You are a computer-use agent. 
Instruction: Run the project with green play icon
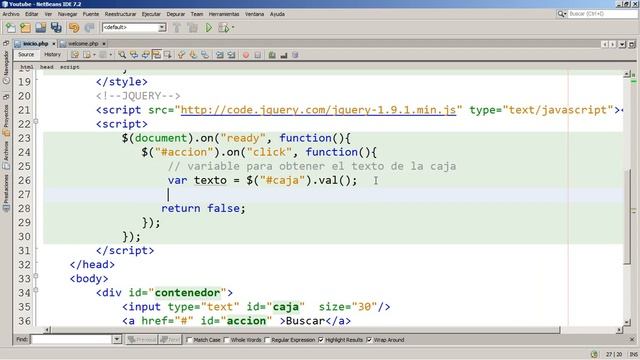pyautogui.click(x=209, y=28)
